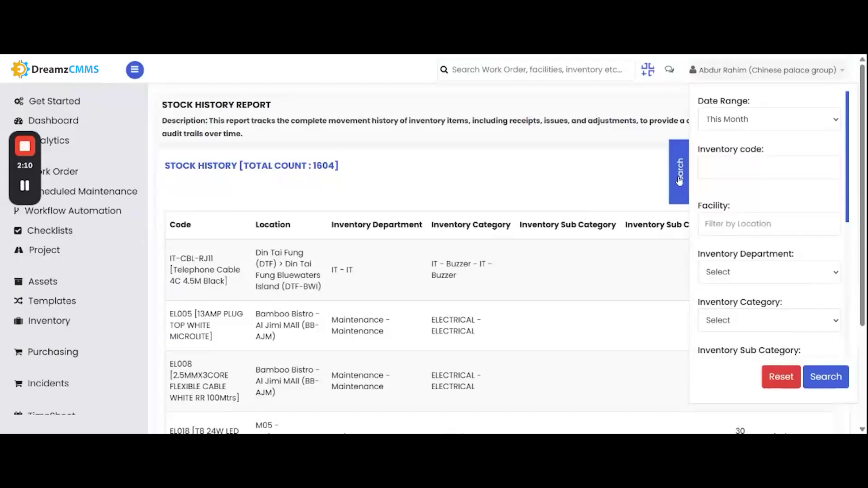This screenshot has height=488, width=868.
Task: Open the chat messages icon
Action: [x=669, y=69]
